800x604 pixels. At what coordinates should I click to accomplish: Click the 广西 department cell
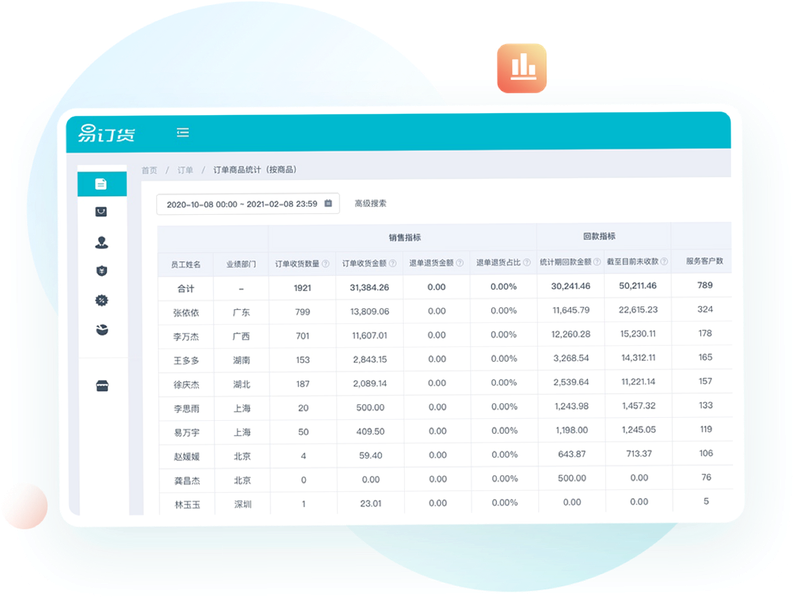pyautogui.click(x=241, y=336)
